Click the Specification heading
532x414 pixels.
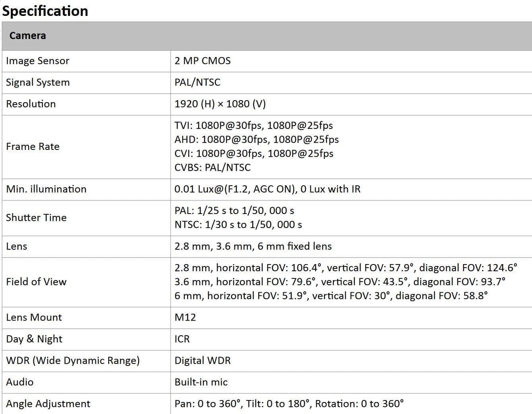click(x=45, y=11)
